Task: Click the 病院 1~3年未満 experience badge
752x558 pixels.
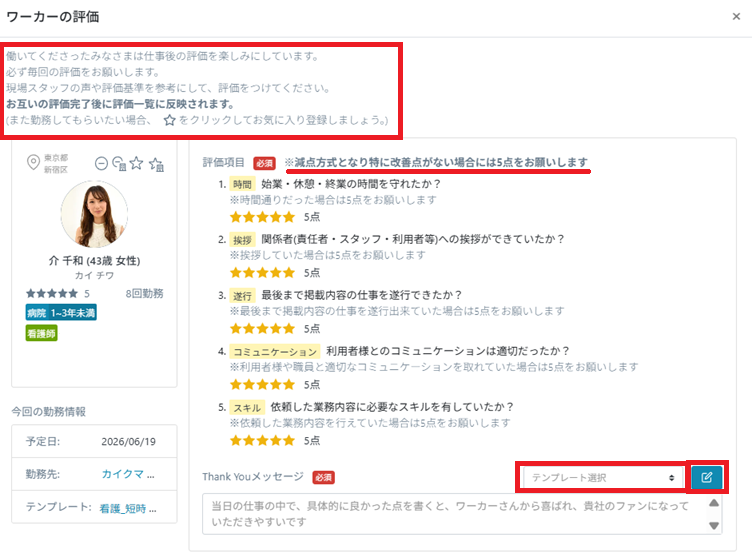Action: click(61, 313)
